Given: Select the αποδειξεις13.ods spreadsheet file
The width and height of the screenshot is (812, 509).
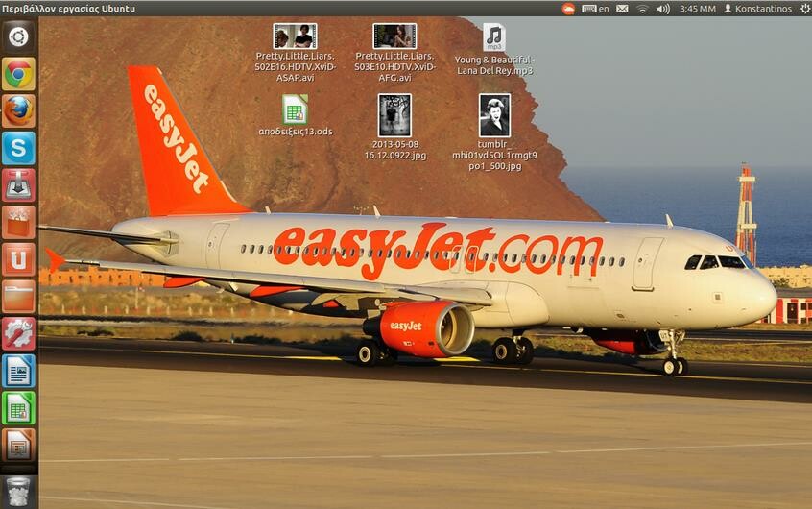Looking at the screenshot, I should [x=296, y=115].
